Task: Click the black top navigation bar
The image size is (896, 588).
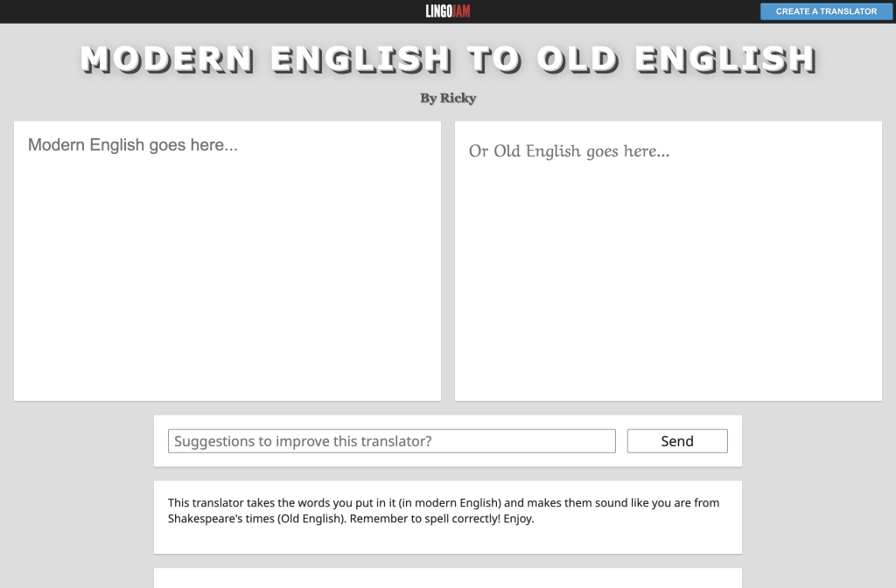Action: point(219,11)
